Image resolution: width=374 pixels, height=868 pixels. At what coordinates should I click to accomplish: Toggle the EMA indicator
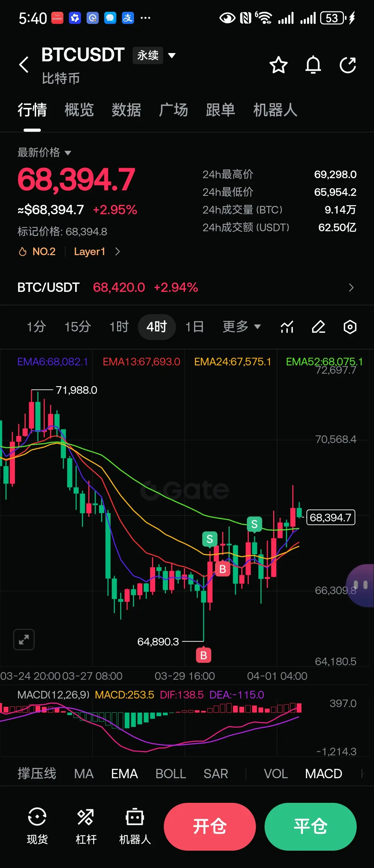124,773
